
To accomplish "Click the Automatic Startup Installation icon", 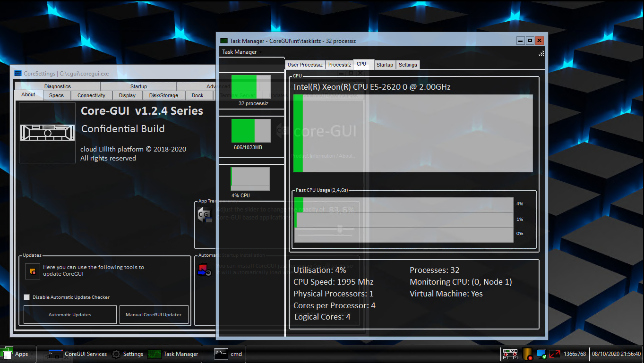I will [x=205, y=270].
